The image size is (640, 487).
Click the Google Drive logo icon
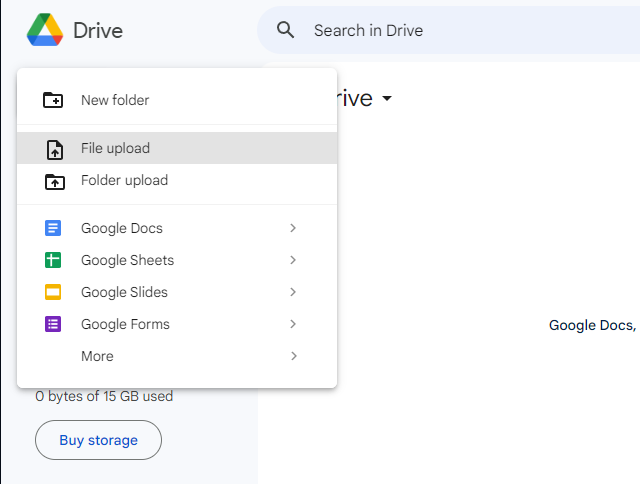coord(45,30)
